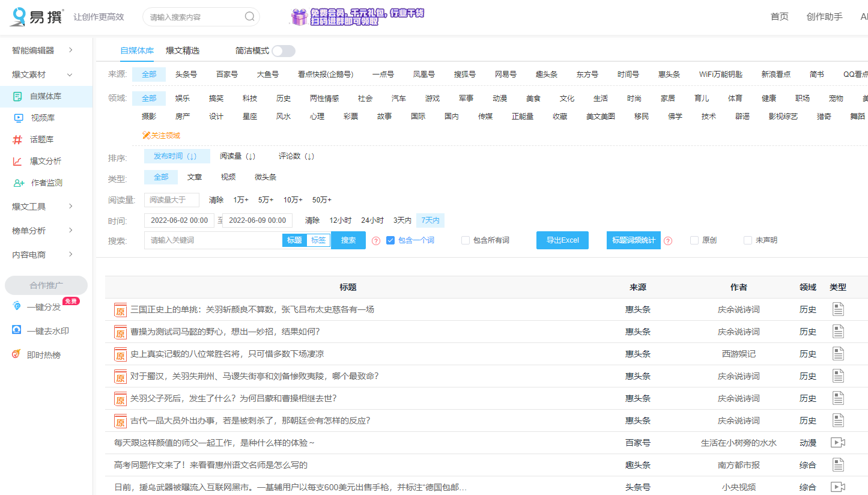Filter source by 头条号
This screenshot has width=868, height=495.
click(186, 74)
